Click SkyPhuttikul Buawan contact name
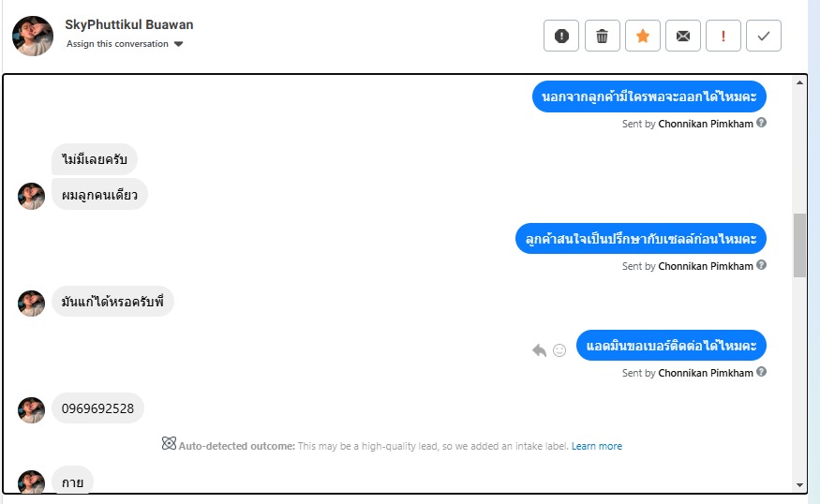The height and width of the screenshot is (504, 820). 129,24
